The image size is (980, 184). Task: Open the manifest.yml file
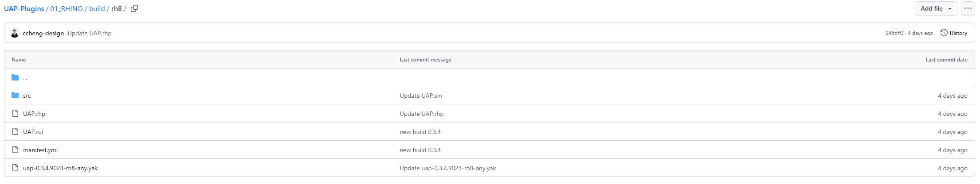tap(40, 150)
